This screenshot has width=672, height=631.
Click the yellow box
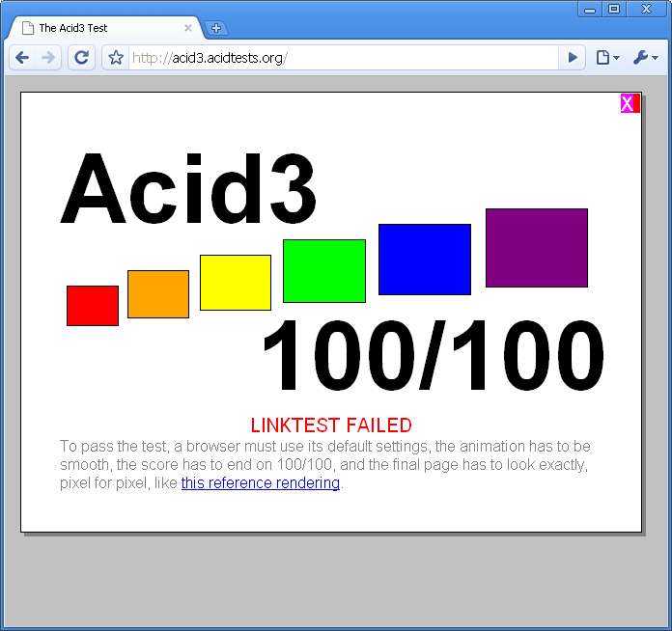[236, 283]
